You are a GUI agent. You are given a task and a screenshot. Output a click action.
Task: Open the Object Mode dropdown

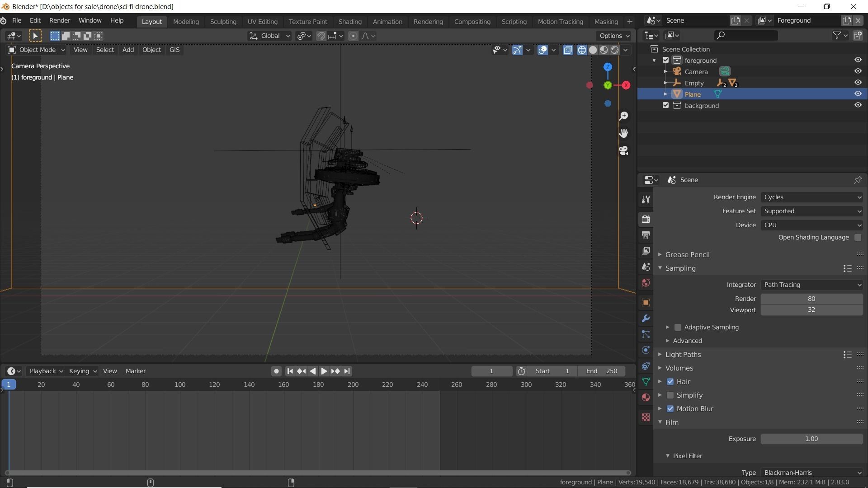tap(37, 50)
